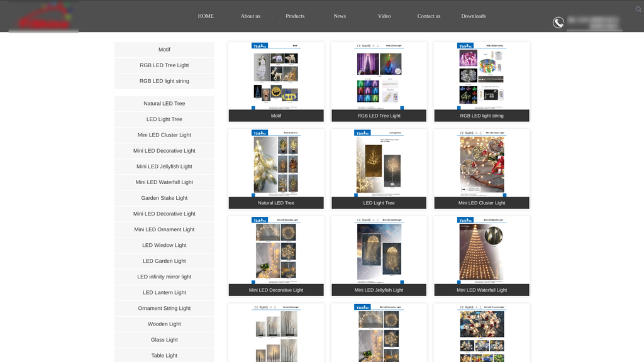
Task: Select Wooden Light in sidebar
Action: 164,324
